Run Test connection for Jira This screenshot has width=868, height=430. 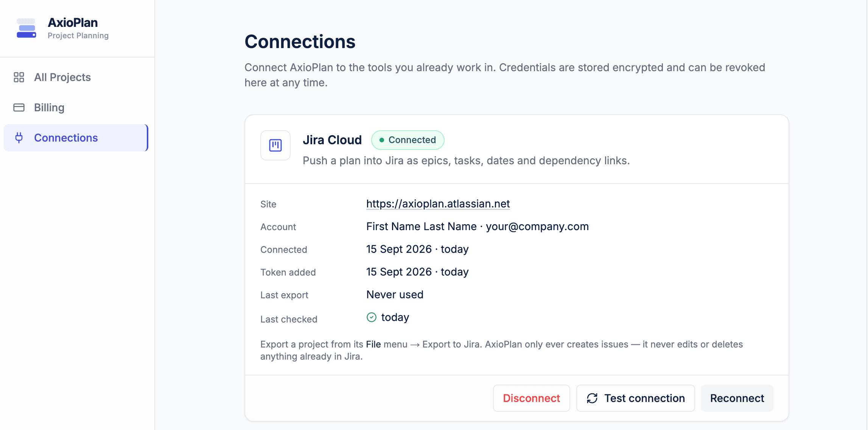[635, 398]
